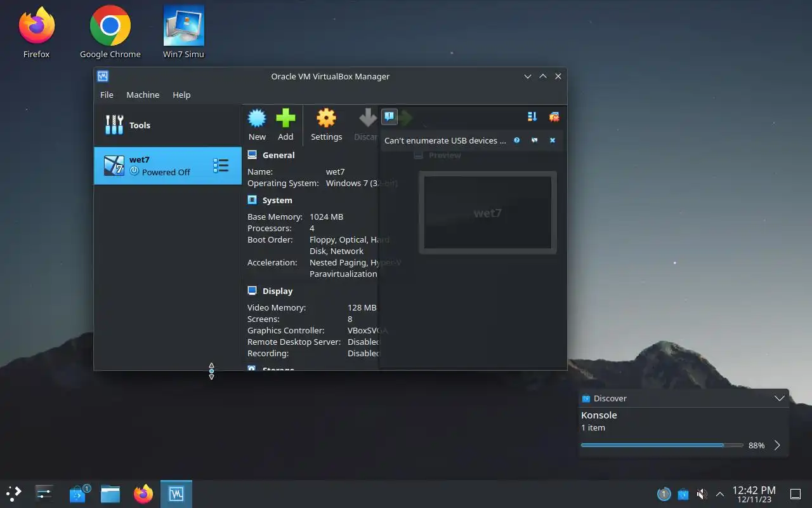Click the Konsole install progress bar

tap(662, 445)
